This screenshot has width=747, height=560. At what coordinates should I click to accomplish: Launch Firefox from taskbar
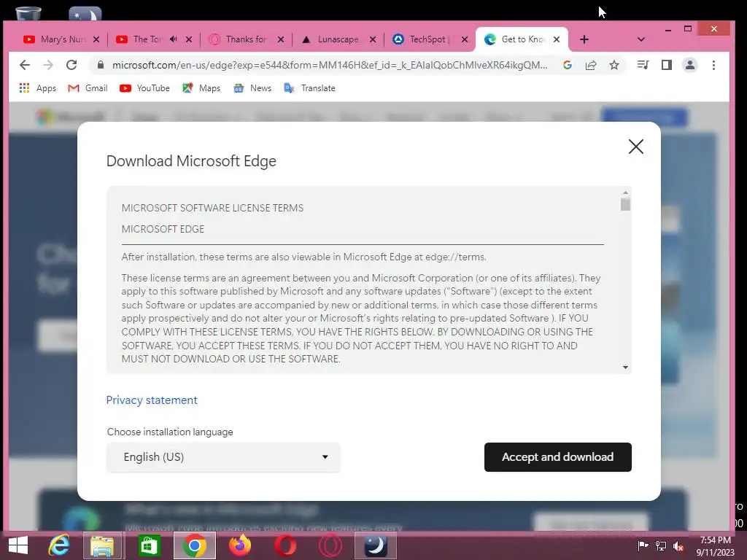tap(240, 545)
